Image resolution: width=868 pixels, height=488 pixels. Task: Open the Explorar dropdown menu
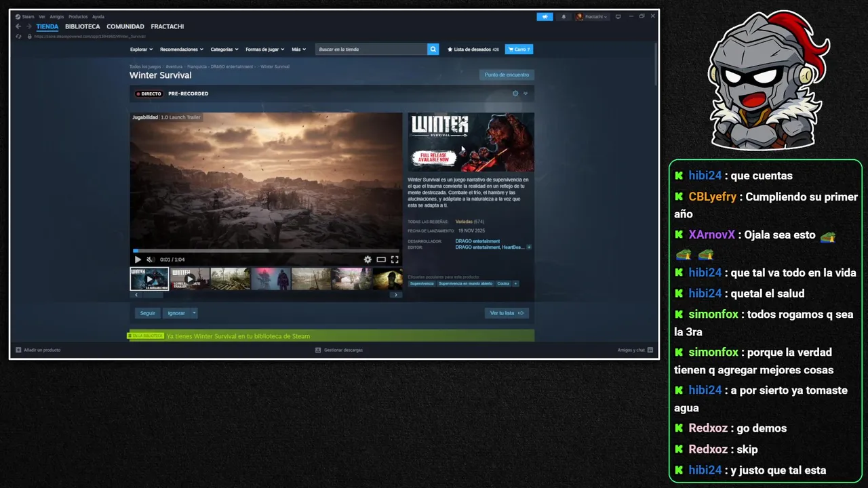[x=142, y=49]
